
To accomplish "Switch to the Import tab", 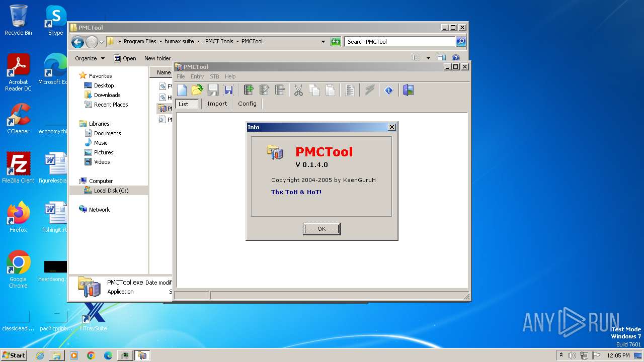I will click(217, 104).
